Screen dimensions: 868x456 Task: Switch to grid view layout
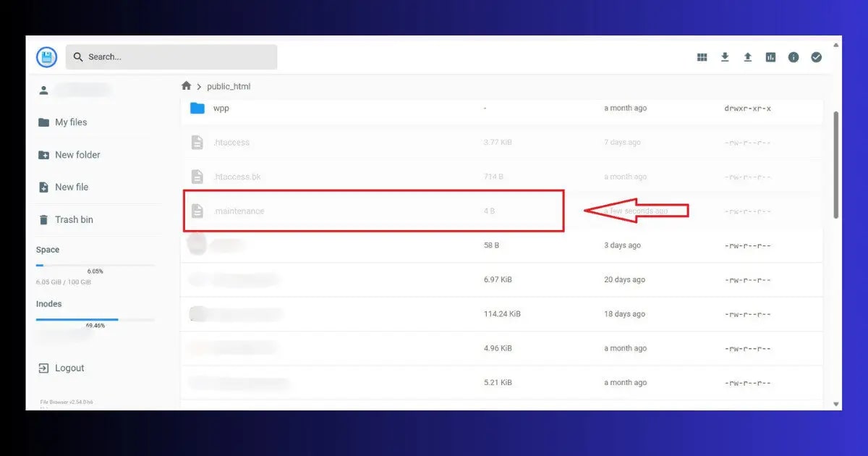(x=702, y=56)
